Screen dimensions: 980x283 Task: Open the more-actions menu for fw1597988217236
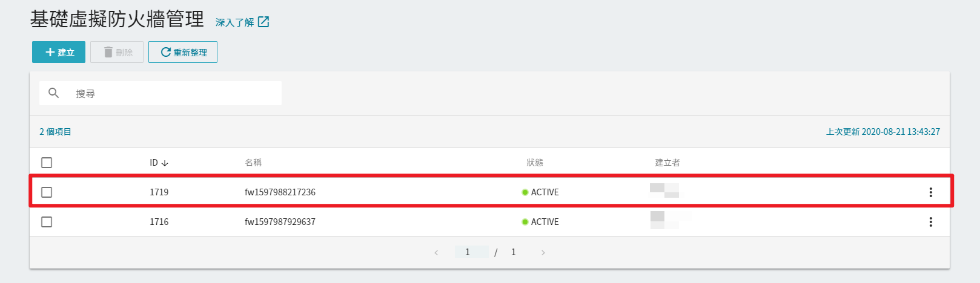coord(931,192)
